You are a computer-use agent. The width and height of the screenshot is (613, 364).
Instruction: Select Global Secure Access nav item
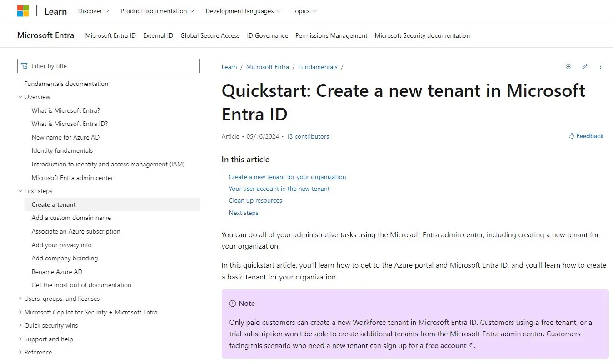[x=210, y=35]
